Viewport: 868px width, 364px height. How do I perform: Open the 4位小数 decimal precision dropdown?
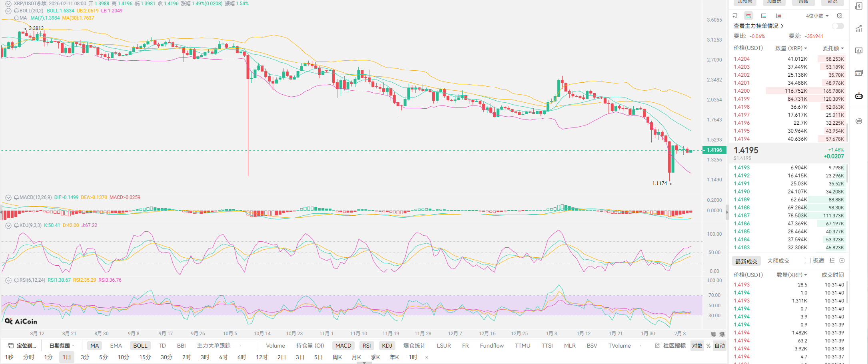pos(817,16)
